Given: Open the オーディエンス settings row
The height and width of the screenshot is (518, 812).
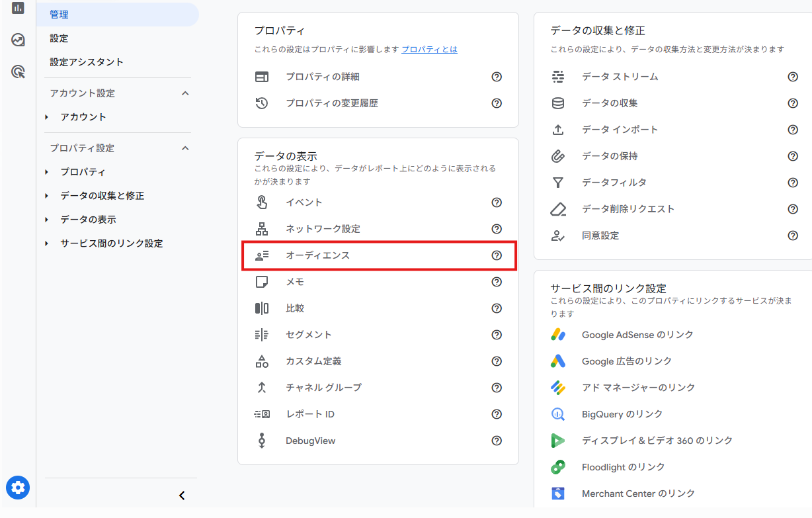Looking at the screenshot, I should point(317,255).
